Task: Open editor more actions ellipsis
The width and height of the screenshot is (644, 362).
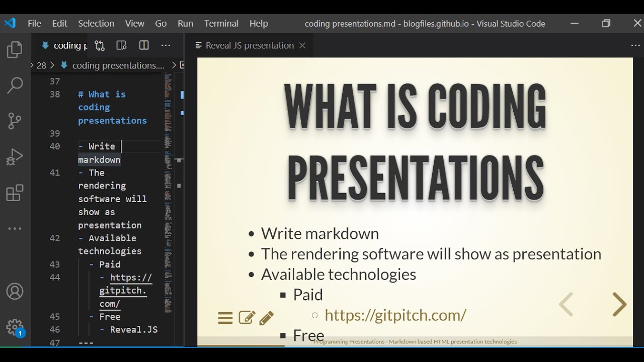Action: click(x=166, y=45)
